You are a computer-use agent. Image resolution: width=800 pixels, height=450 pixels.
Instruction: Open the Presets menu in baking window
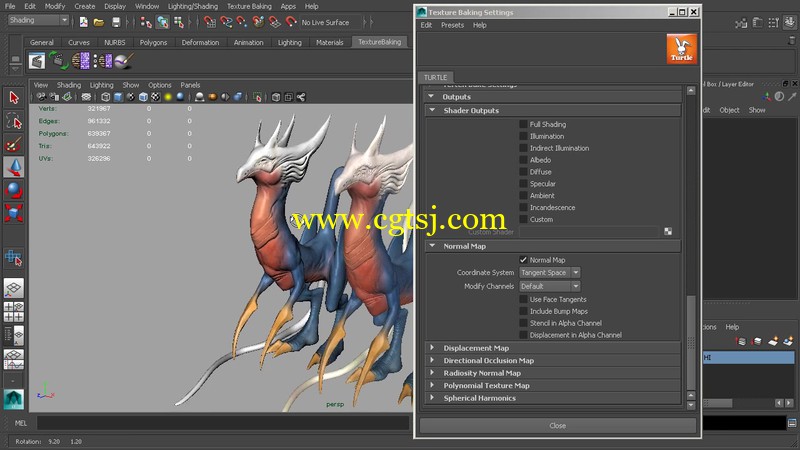pos(453,25)
